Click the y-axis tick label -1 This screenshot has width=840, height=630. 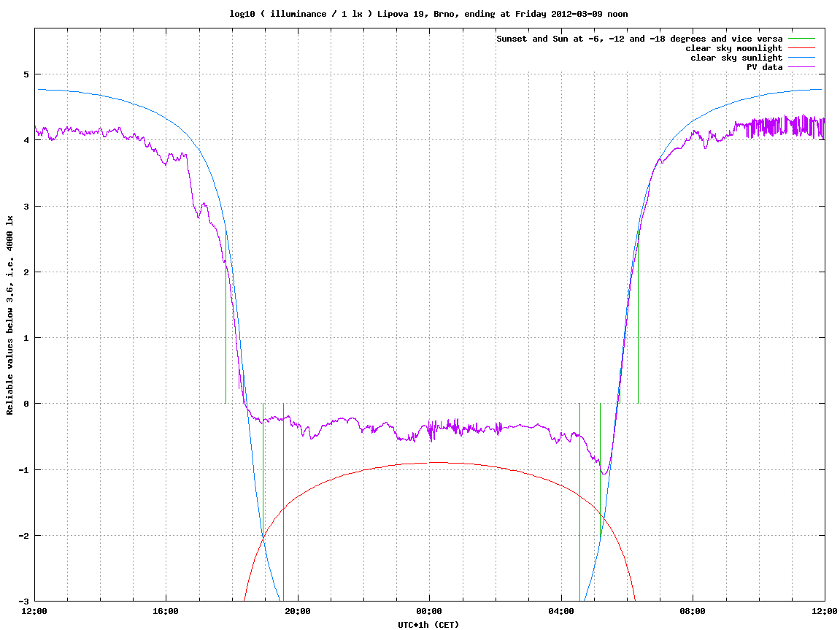(23, 470)
